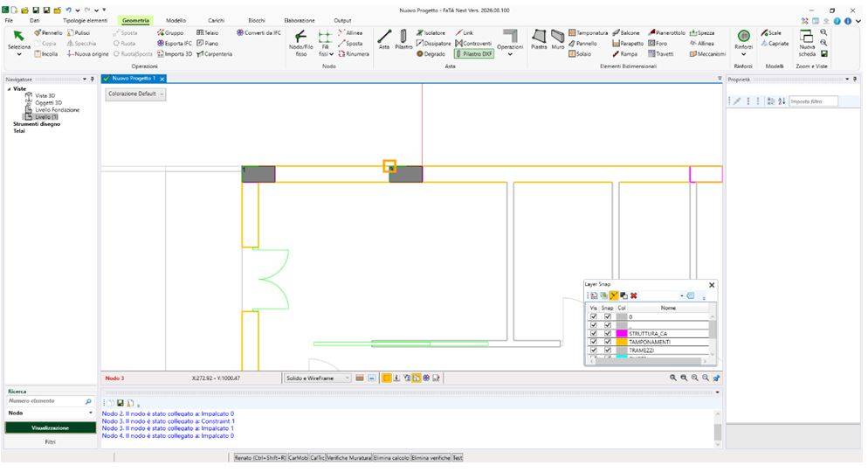Click Converti da IFC
The image size is (868, 472).
[x=258, y=33]
